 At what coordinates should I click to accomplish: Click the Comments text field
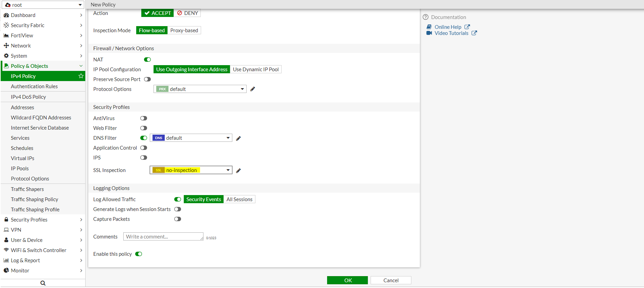(x=163, y=237)
